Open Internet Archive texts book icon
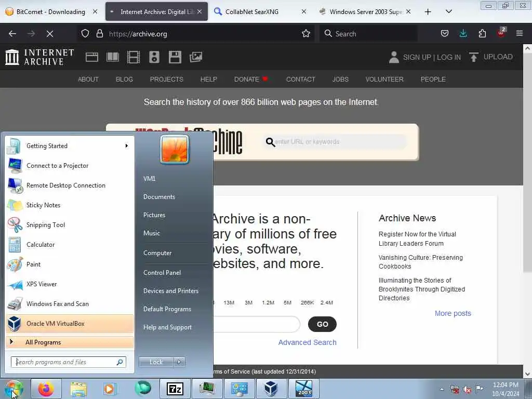This screenshot has height=399, width=532. (x=113, y=57)
